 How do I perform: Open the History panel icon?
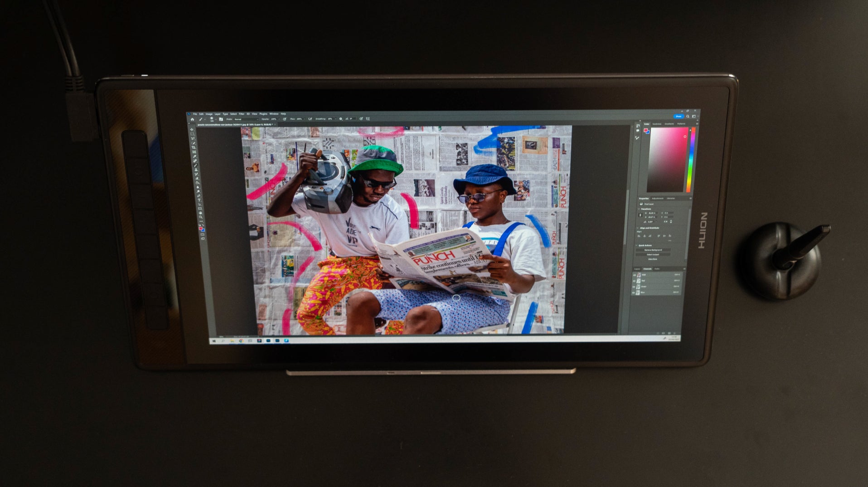(x=638, y=126)
